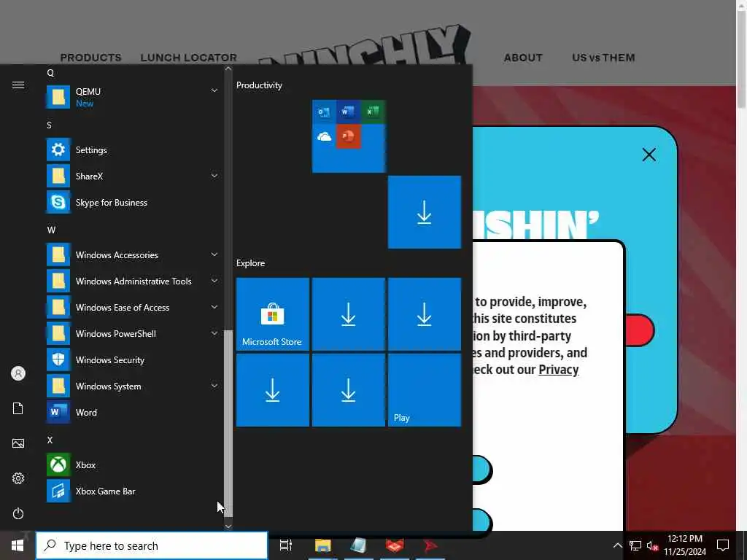This screenshot has width=747, height=560.
Task: Open the Play tile
Action: tap(425, 390)
